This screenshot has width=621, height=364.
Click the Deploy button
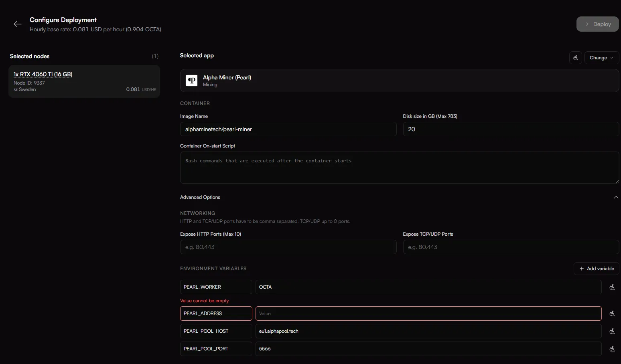coord(597,24)
